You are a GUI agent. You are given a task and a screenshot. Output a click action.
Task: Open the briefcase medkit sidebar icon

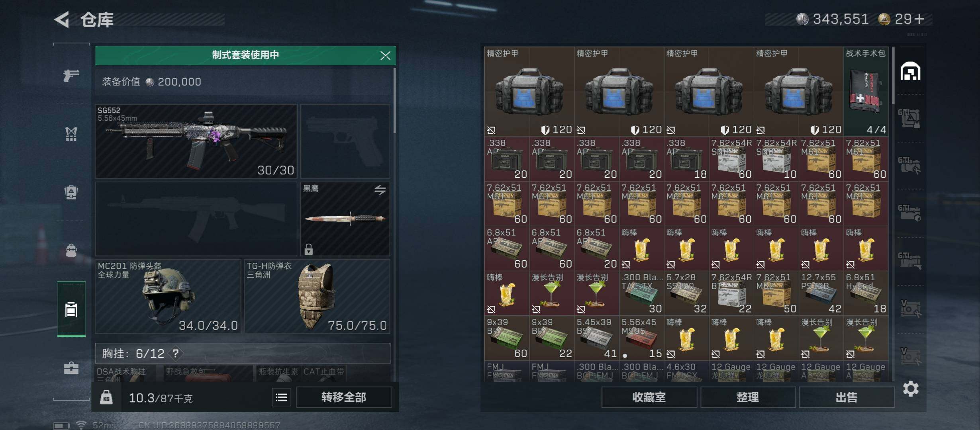coord(71,367)
